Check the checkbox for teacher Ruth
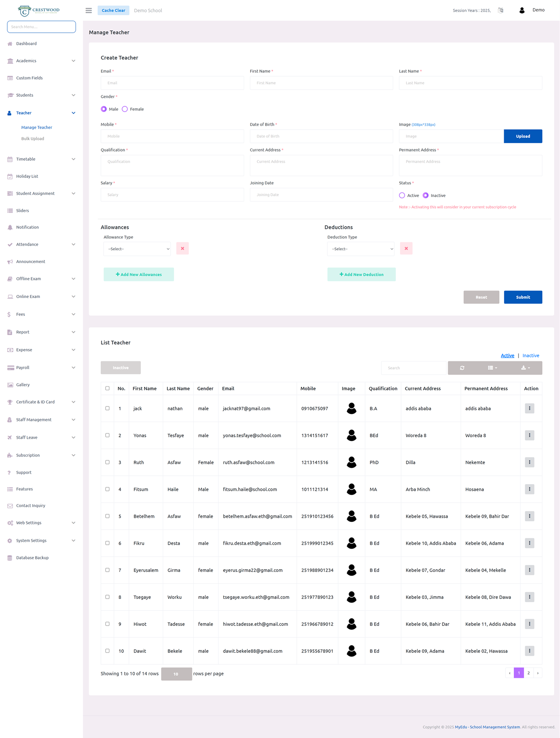Viewport: 560px width, 738px height. [107, 462]
